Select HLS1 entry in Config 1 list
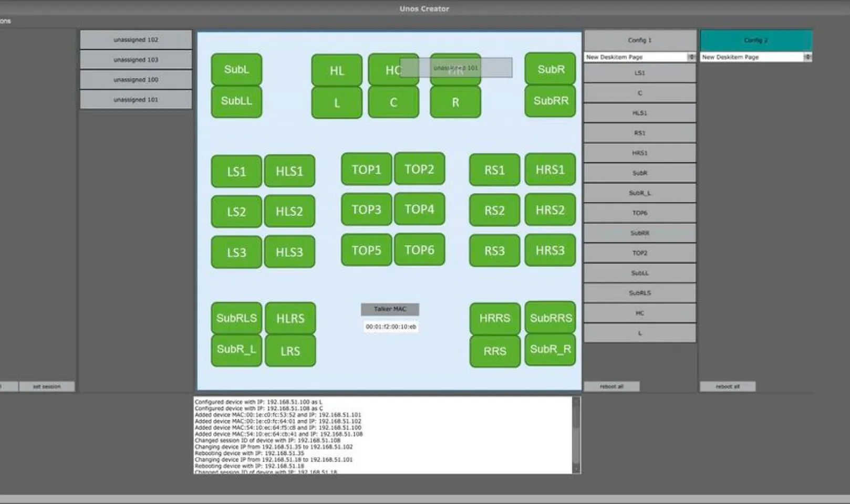Screen dimensions: 850x504 pos(640,113)
